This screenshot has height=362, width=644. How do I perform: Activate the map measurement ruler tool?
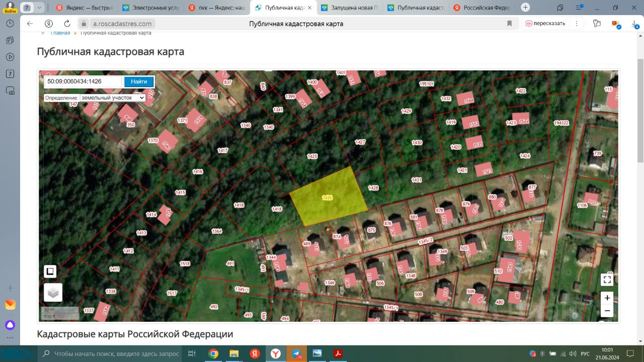click(50, 271)
